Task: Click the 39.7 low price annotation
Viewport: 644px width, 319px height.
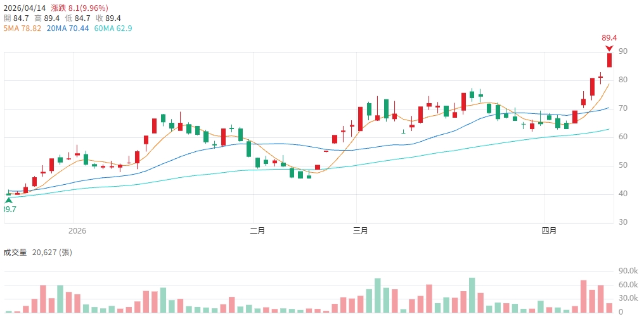Action: (x=9, y=209)
